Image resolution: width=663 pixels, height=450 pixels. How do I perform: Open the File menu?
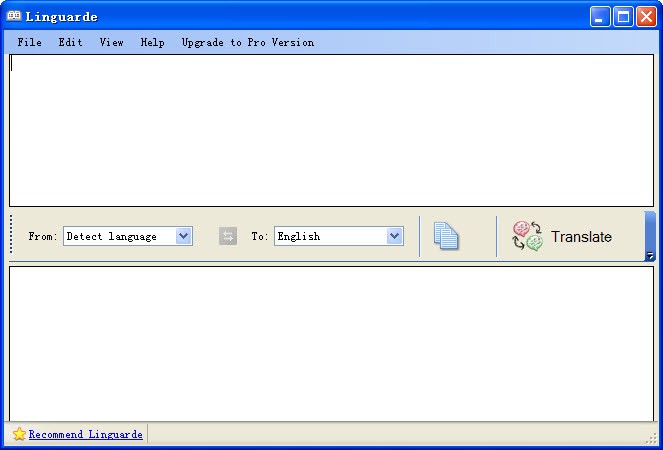pyautogui.click(x=30, y=42)
